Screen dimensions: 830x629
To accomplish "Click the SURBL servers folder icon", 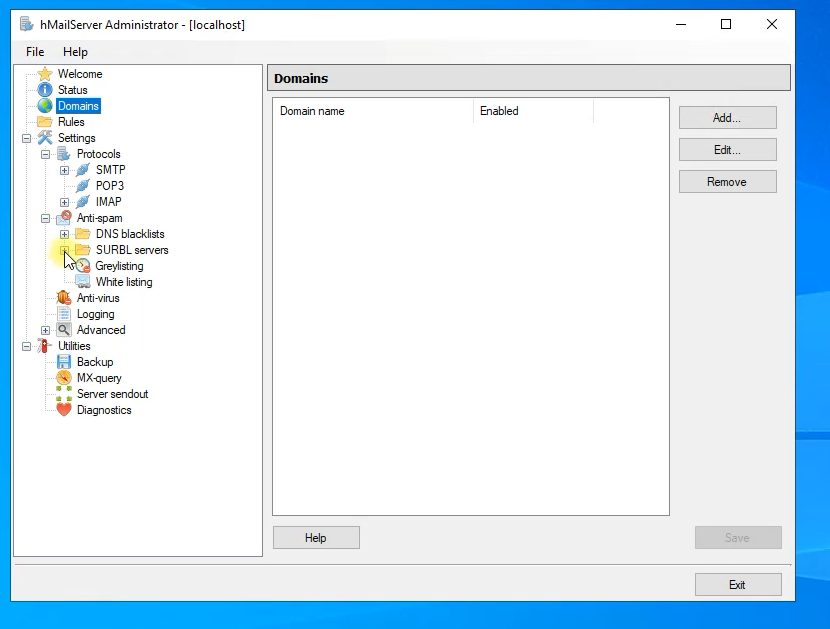I will coord(83,249).
